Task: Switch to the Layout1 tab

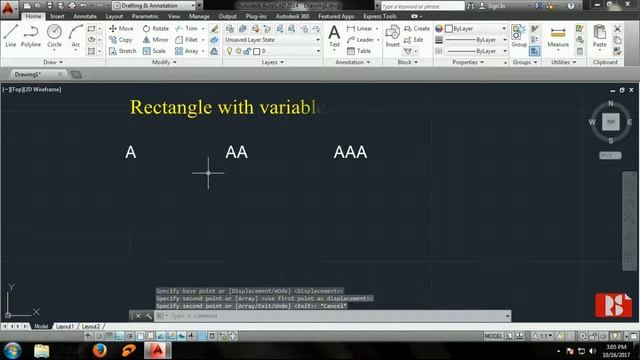Action: pos(65,327)
